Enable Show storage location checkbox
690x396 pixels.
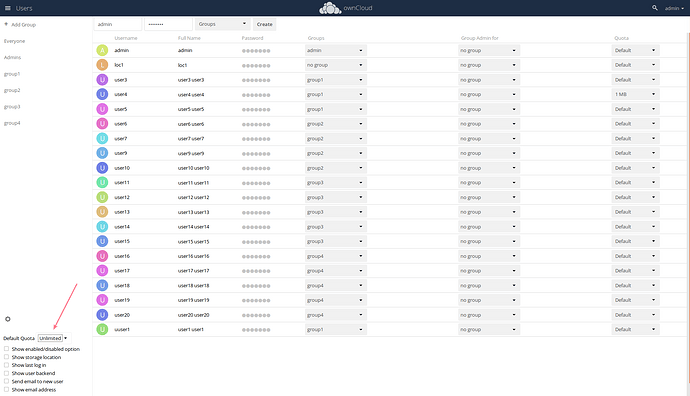pos(6,357)
